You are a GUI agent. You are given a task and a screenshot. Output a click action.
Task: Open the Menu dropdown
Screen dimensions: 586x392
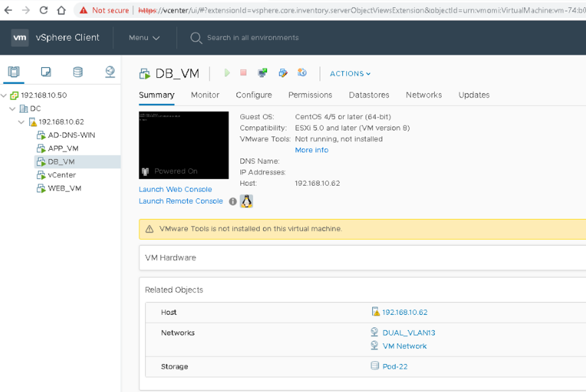click(144, 38)
